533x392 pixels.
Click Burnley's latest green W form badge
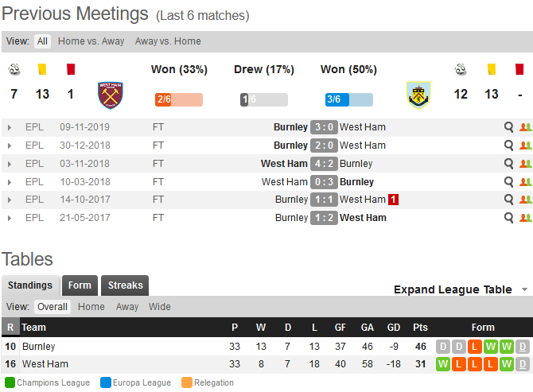pos(507,347)
